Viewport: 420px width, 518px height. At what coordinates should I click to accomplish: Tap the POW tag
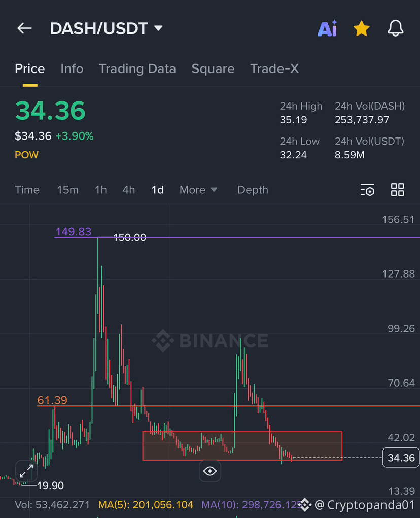(27, 155)
